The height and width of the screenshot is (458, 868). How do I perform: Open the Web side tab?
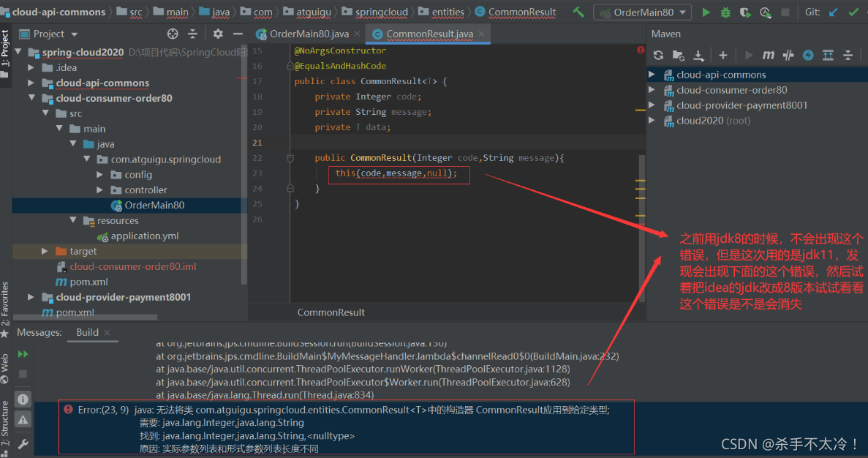coord(5,368)
